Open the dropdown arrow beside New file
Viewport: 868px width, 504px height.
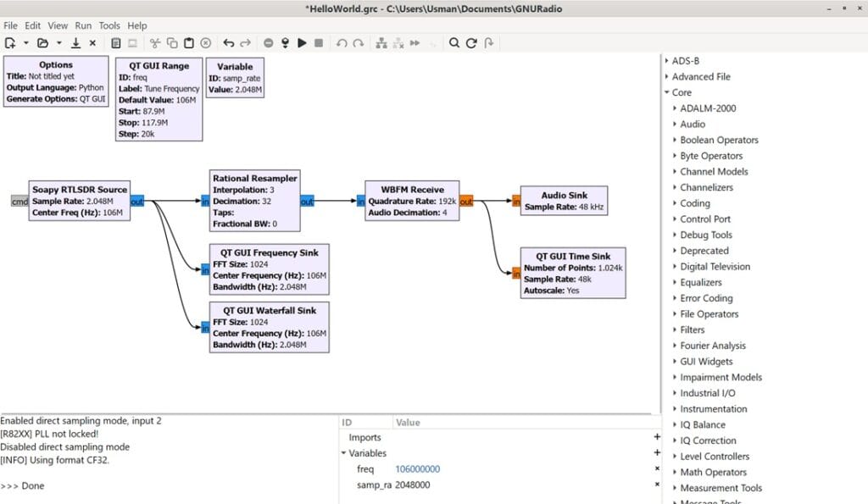pyautogui.click(x=25, y=42)
